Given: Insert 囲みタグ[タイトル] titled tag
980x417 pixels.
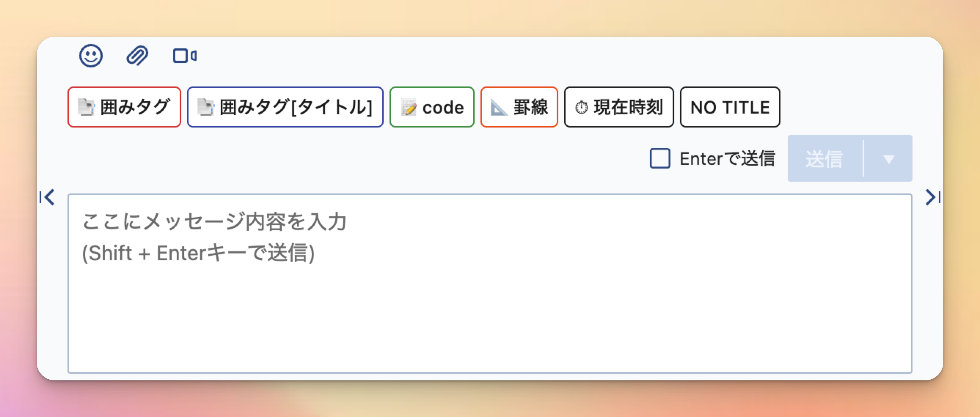Looking at the screenshot, I should tap(285, 107).
